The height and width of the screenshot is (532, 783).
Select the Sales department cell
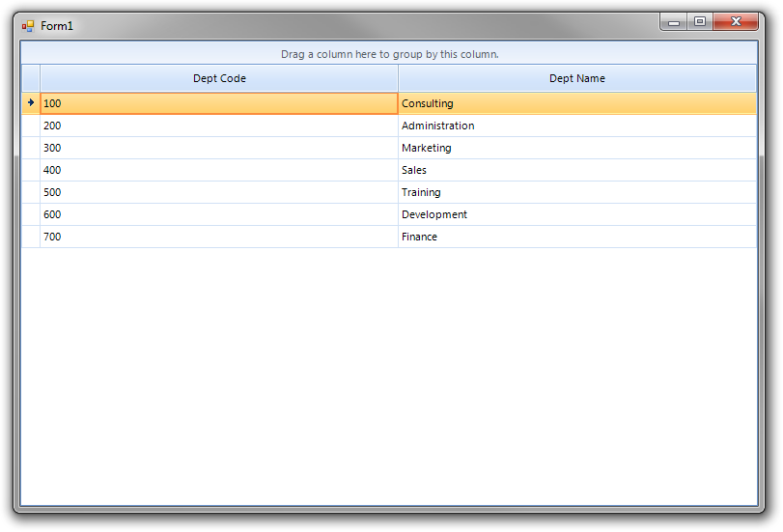(x=577, y=170)
